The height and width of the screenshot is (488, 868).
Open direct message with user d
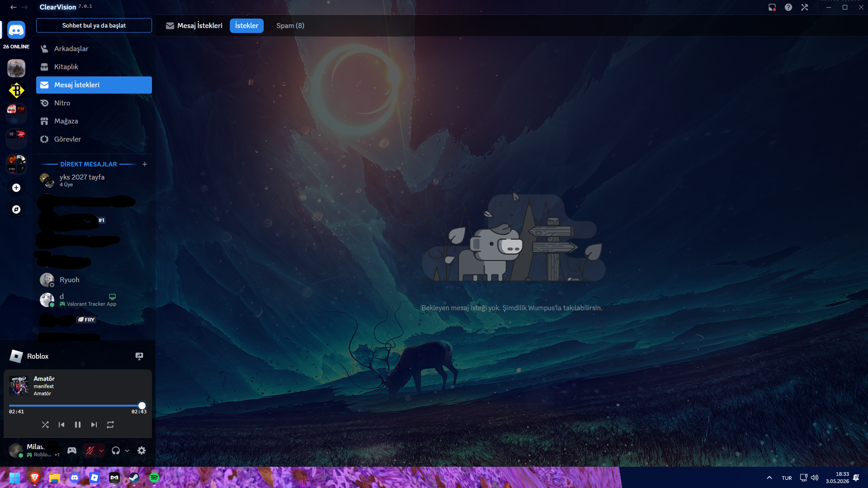pyautogui.click(x=94, y=299)
